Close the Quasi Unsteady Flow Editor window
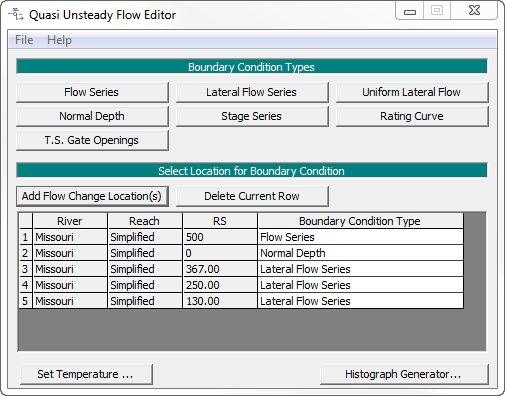This screenshot has height=396, width=505. [474, 11]
